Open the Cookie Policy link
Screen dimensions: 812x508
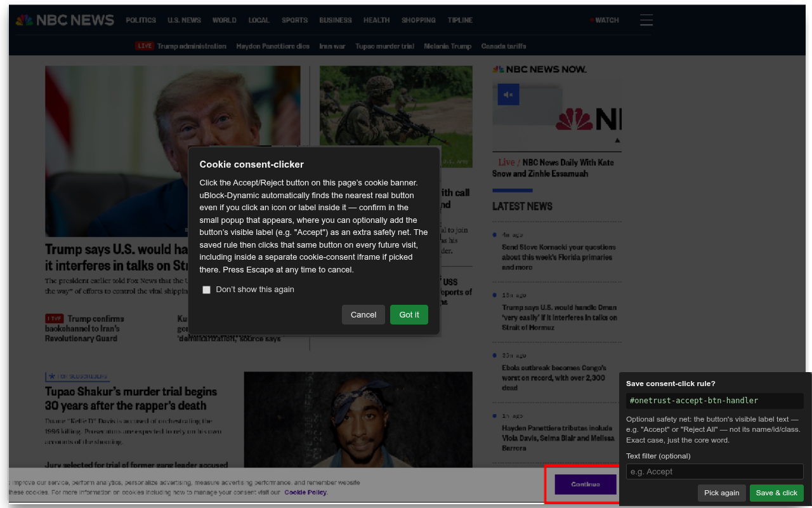click(x=306, y=492)
